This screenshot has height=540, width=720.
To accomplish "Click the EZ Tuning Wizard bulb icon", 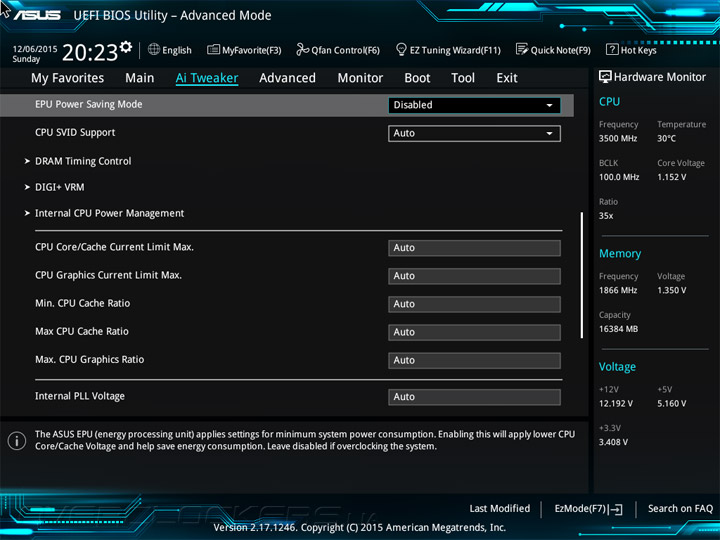I will (401, 49).
